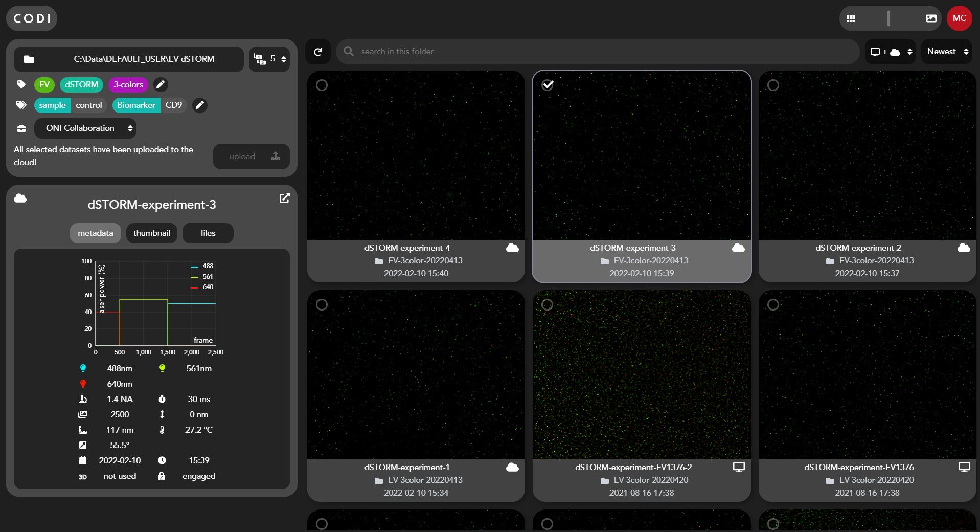
Task: Click the 488nm laser bulb icon
Action: 83,368
